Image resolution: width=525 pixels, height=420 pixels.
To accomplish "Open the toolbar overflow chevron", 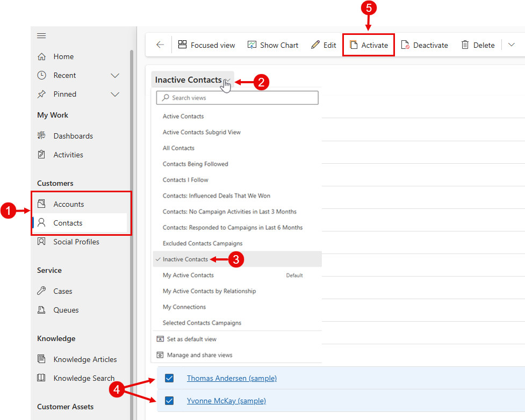I will point(511,45).
